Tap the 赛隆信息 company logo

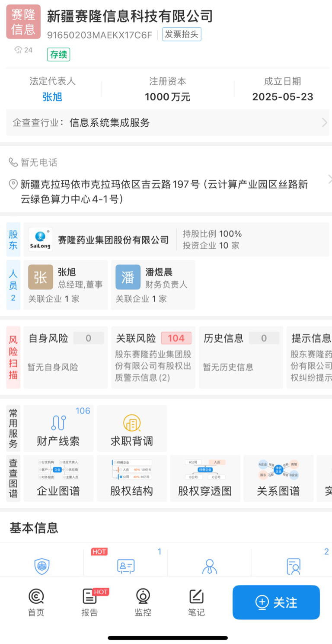23,22
